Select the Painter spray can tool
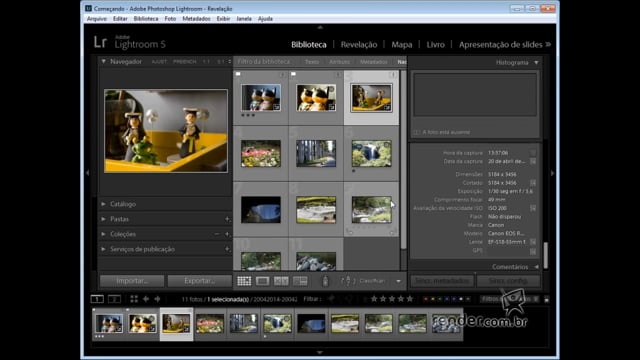640x360 pixels. 325,281
